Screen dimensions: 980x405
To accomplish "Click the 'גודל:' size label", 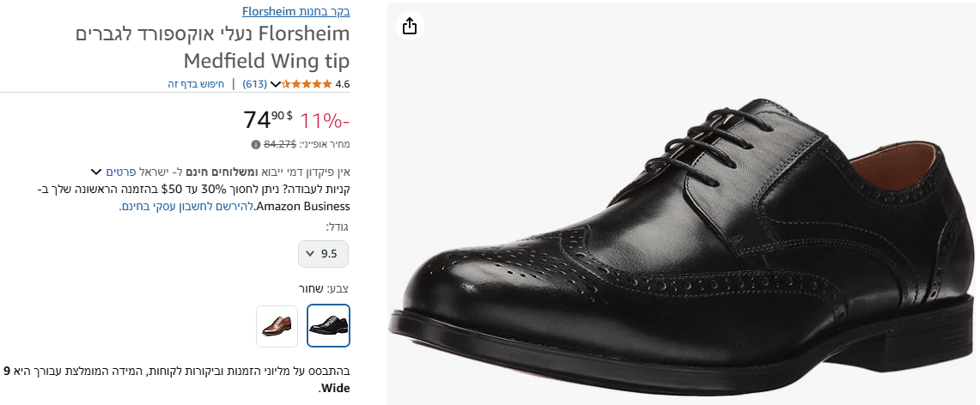I will 338,227.
